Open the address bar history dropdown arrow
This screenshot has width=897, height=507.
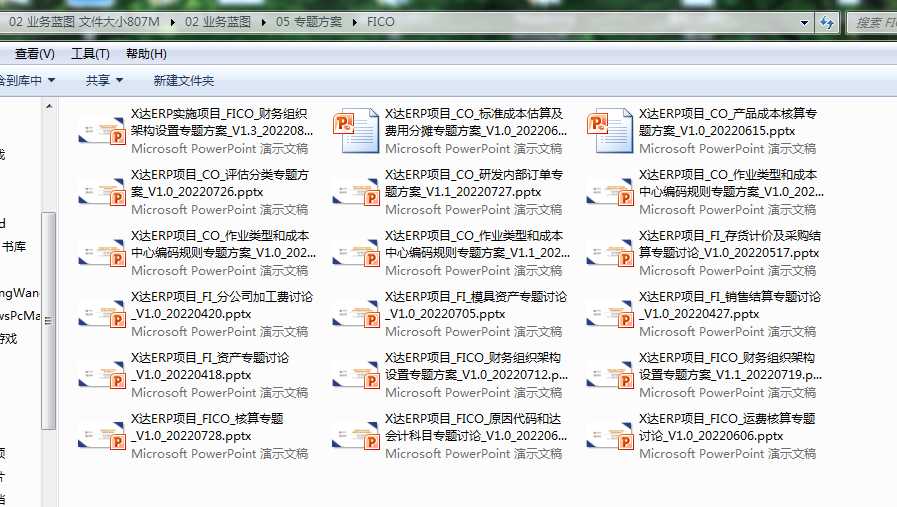(x=804, y=22)
